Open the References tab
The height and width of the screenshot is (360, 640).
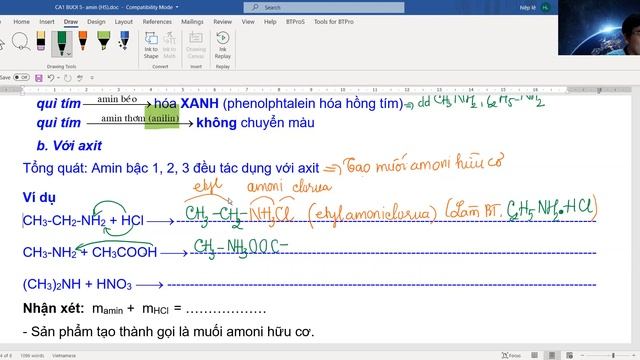pyautogui.click(x=157, y=22)
